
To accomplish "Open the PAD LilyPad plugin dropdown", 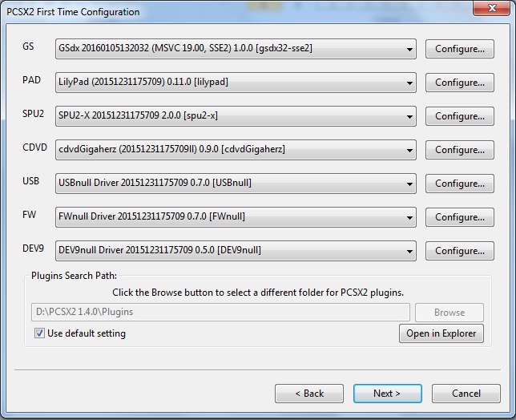I will (236, 83).
